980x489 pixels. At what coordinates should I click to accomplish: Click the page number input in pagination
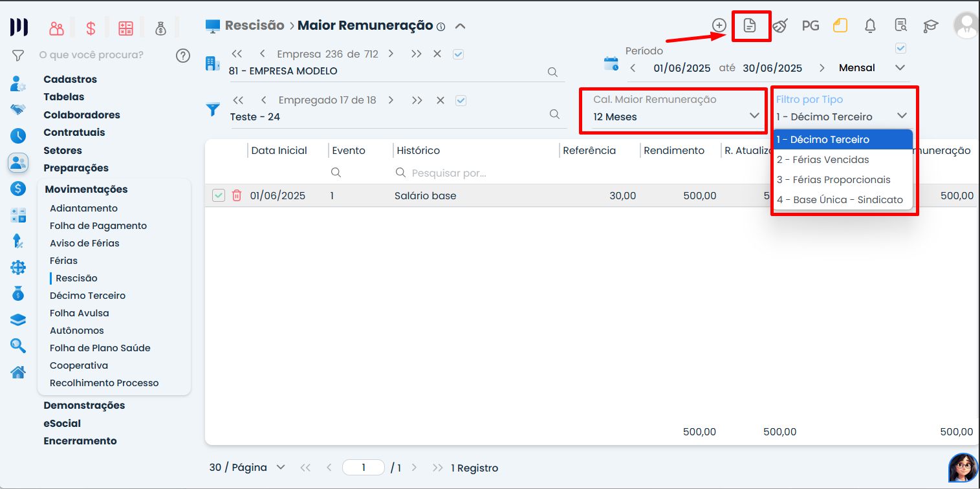click(x=364, y=468)
